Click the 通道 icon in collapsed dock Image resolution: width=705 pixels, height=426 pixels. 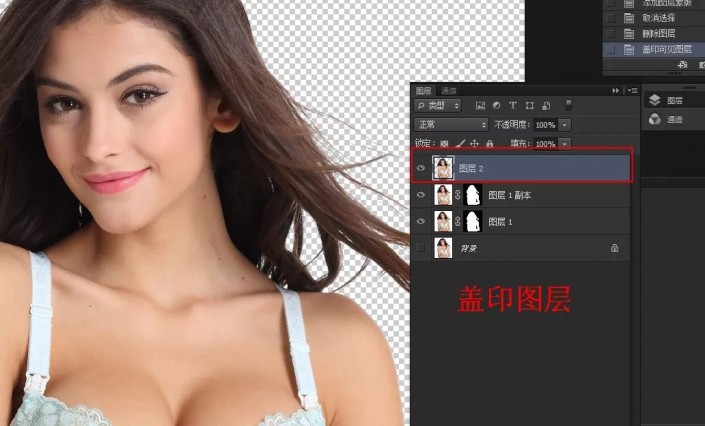click(x=655, y=119)
